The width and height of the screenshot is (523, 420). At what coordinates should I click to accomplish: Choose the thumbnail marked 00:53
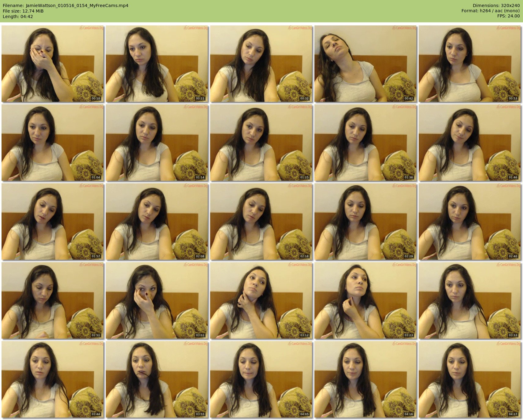pos(470,64)
